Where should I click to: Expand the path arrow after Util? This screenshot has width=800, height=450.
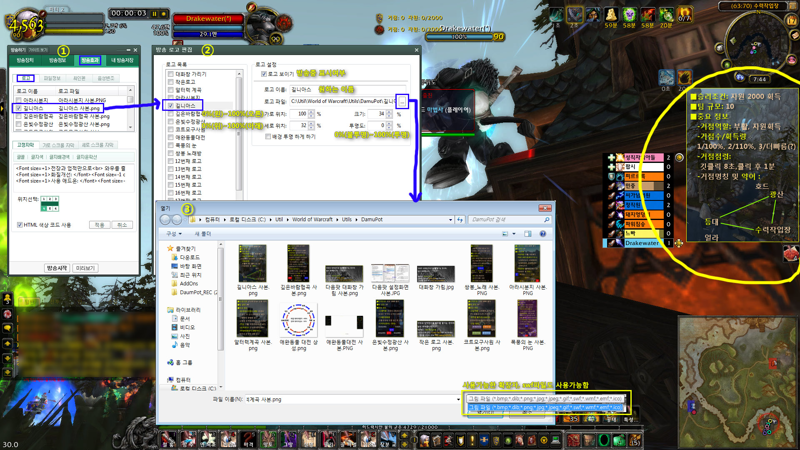point(288,219)
